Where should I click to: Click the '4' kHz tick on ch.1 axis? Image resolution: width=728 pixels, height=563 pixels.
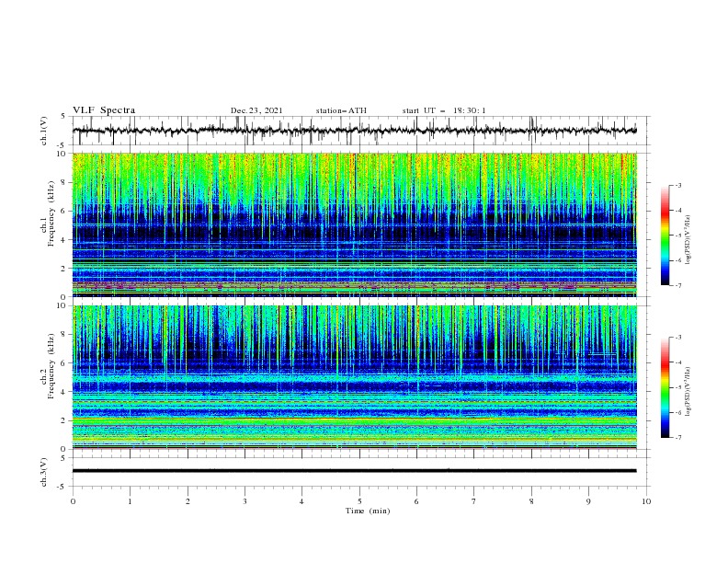[64, 240]
